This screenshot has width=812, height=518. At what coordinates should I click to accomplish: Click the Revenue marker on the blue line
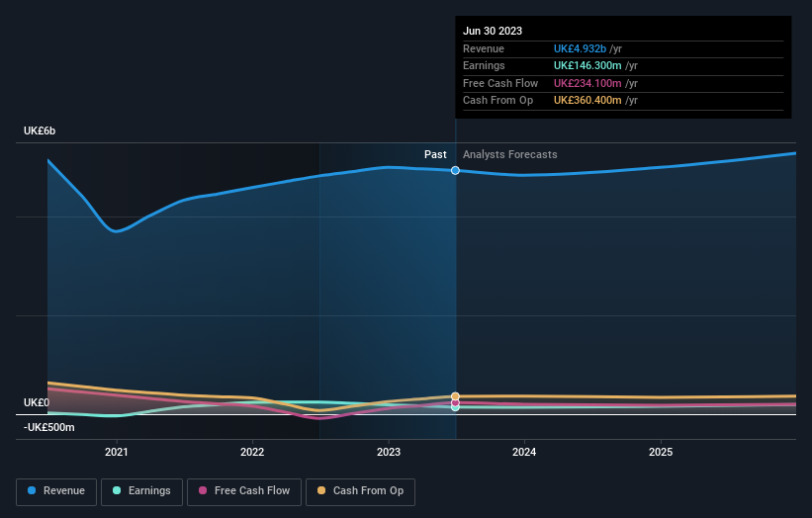click(455, 170)
